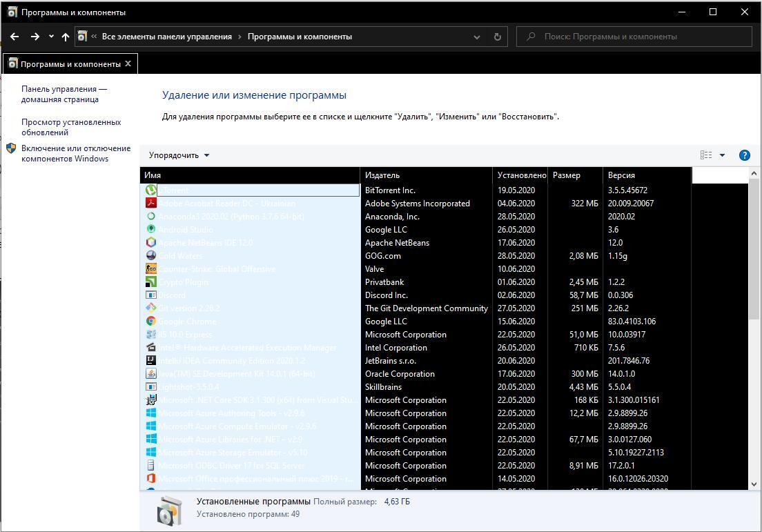
Task: Click the BitTorrent Inc. publisher cell
Action: 390,190
